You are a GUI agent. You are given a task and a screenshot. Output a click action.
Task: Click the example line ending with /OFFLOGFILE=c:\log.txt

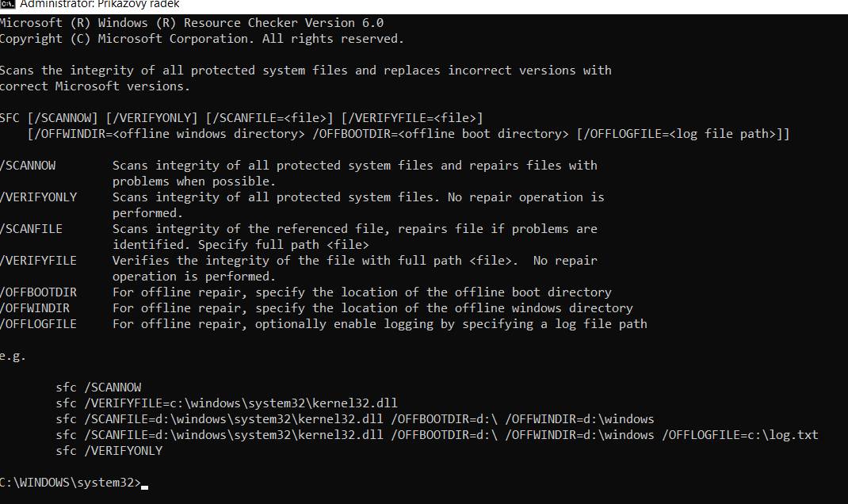click(437, 435)
